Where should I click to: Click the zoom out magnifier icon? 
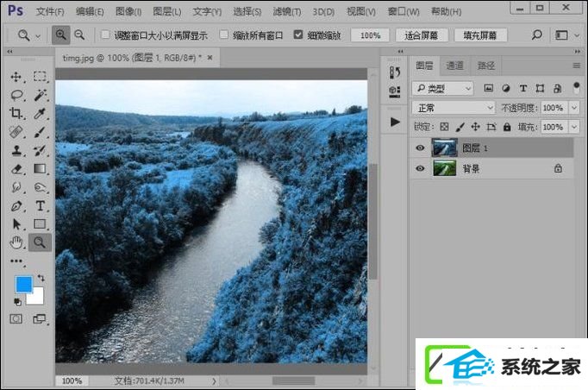pos(79,35)
